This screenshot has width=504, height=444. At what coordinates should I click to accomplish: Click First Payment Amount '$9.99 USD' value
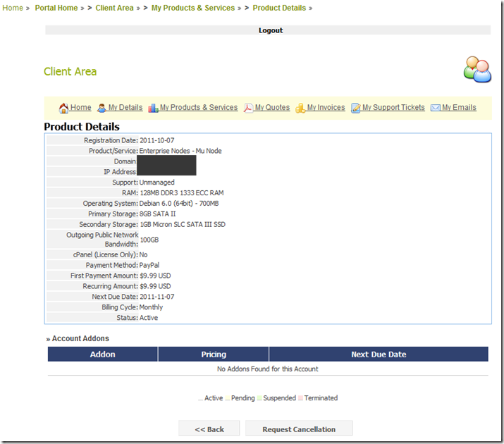point(155,276)
